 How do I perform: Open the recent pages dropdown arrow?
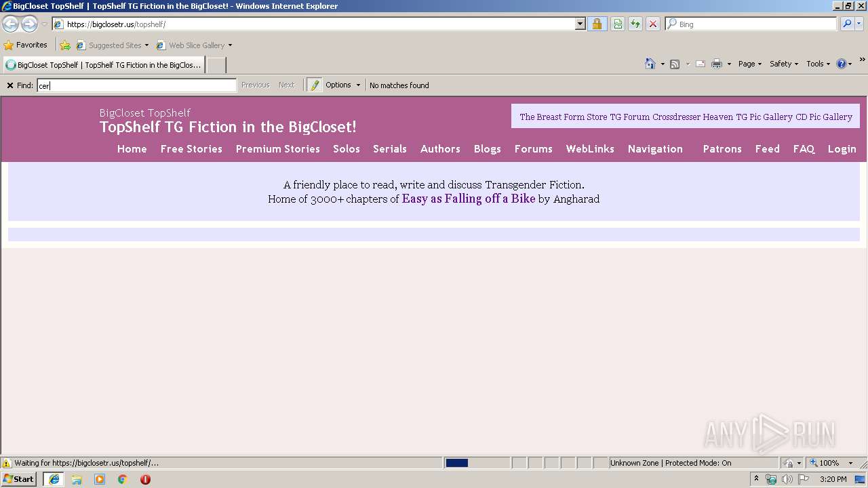click(44, 24)
